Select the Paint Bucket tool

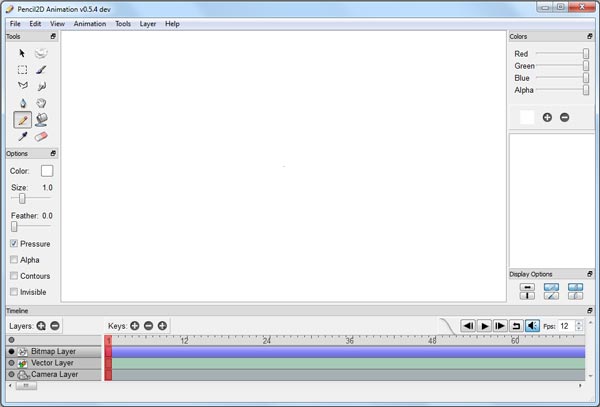click(41, 120)
